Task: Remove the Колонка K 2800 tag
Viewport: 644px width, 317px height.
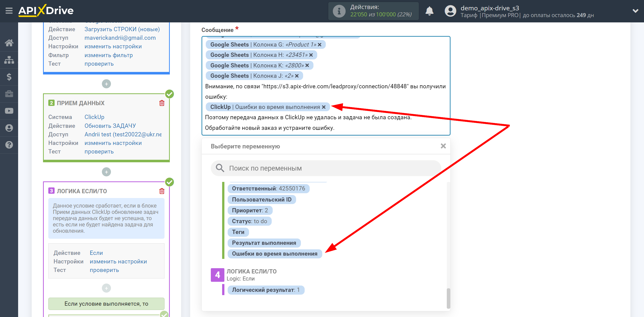Action: 307,65
